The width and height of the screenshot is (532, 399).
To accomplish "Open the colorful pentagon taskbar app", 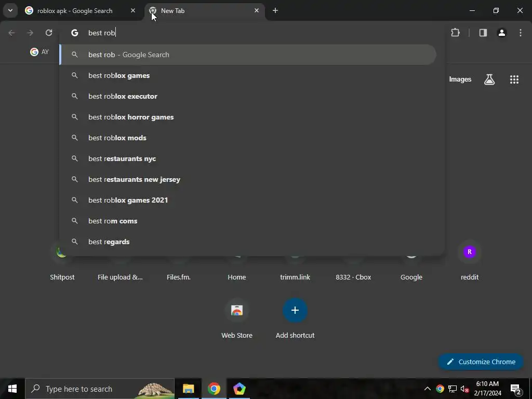I will tap(239, 389).
